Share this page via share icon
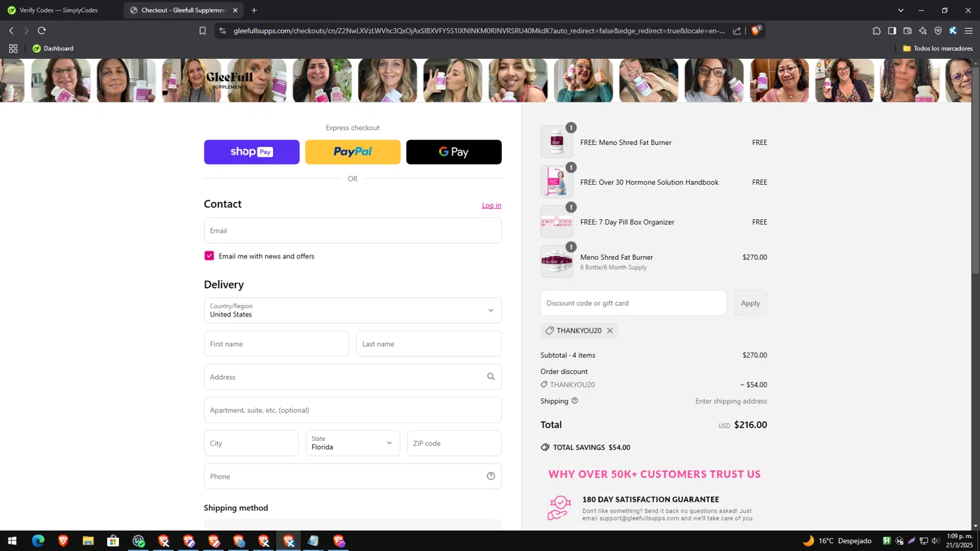Screen dimensions: 980x551 click(x=737, y=31)
